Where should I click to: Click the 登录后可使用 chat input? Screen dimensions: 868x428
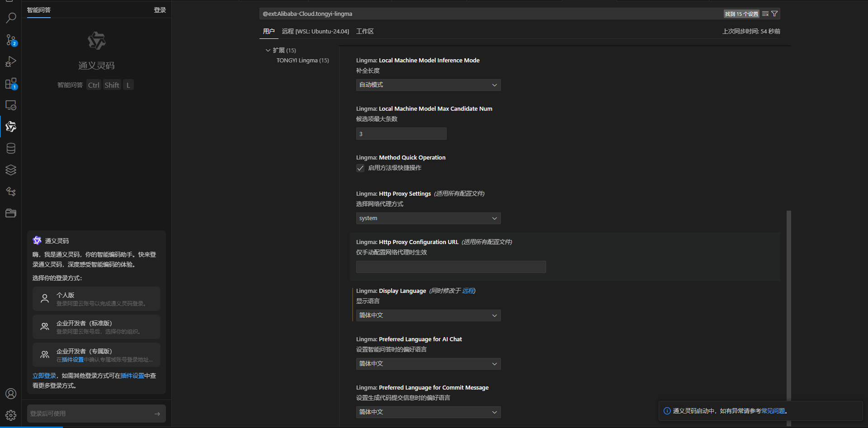click(x=90, y=414)
